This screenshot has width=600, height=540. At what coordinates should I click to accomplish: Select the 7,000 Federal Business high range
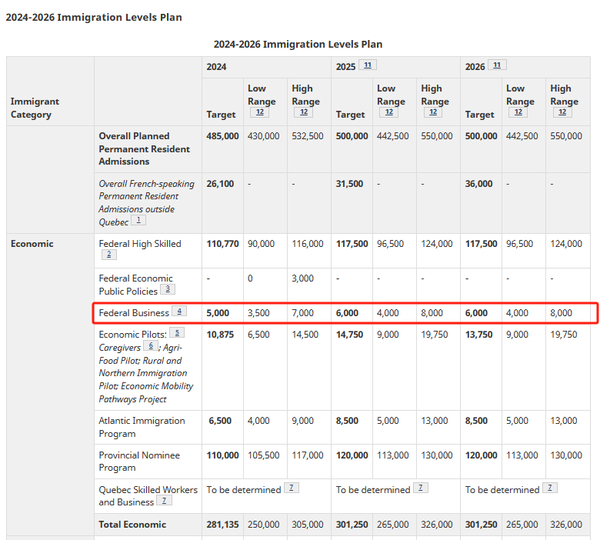[303, 313]
